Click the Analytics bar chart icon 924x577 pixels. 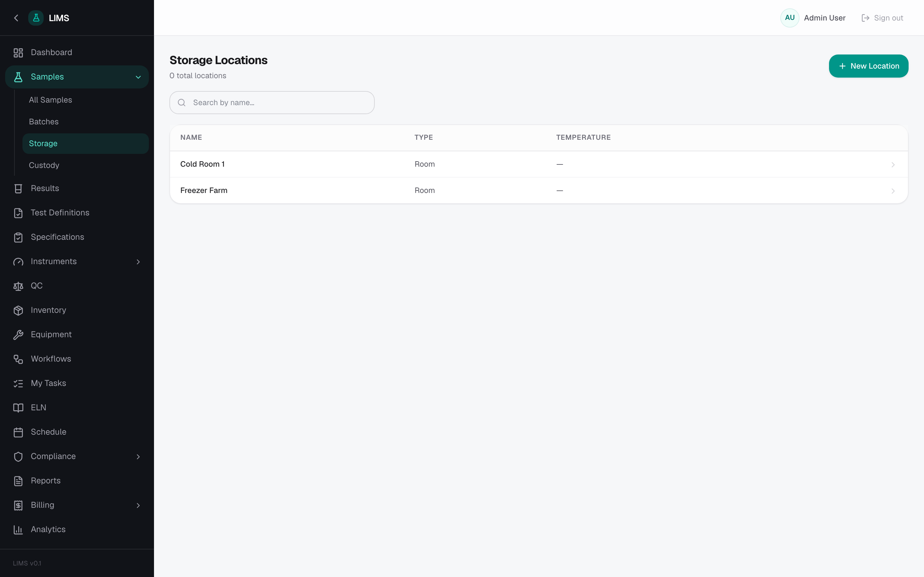point(18,530)
